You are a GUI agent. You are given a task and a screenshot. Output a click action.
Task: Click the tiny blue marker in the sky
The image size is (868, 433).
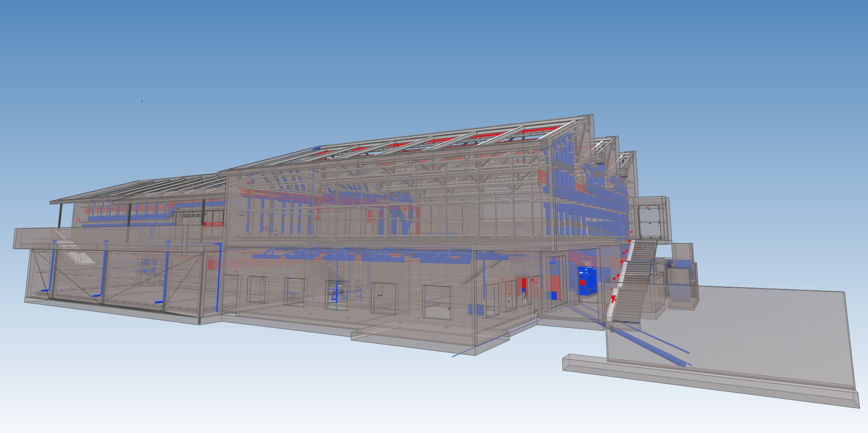tap(142, 101)
